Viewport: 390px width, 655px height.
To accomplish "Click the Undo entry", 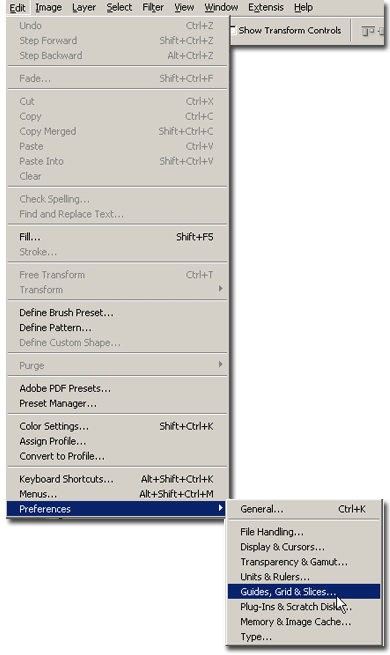I will tap(117, 25).
